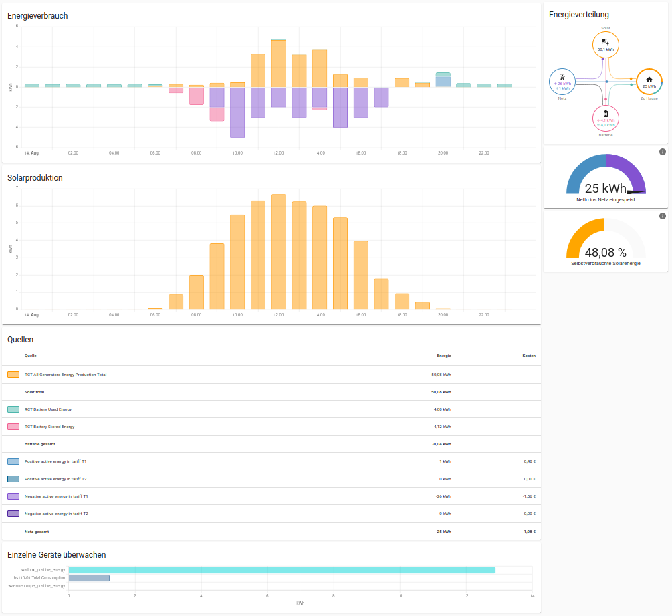The width and height of the screenshot is (672, 616).
Task: Click the 48,08 % self-consumption gauge
Action: tap(605, 242)
